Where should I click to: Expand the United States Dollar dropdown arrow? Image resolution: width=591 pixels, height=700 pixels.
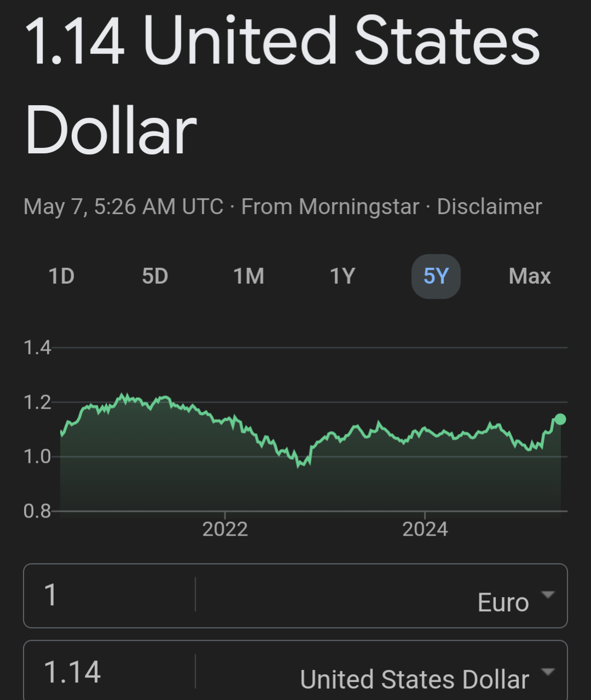(547, 672)
